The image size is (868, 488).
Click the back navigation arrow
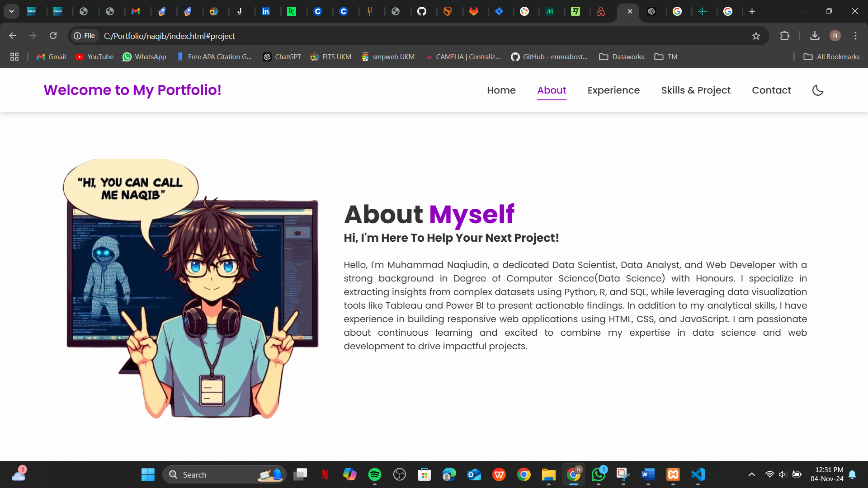(12, 36)
